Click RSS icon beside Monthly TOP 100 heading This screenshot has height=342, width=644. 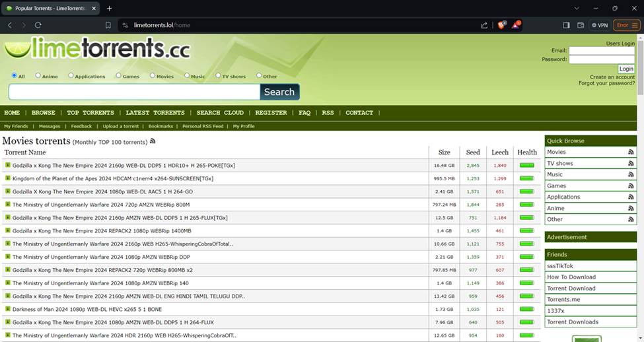[x=153, y=141]
